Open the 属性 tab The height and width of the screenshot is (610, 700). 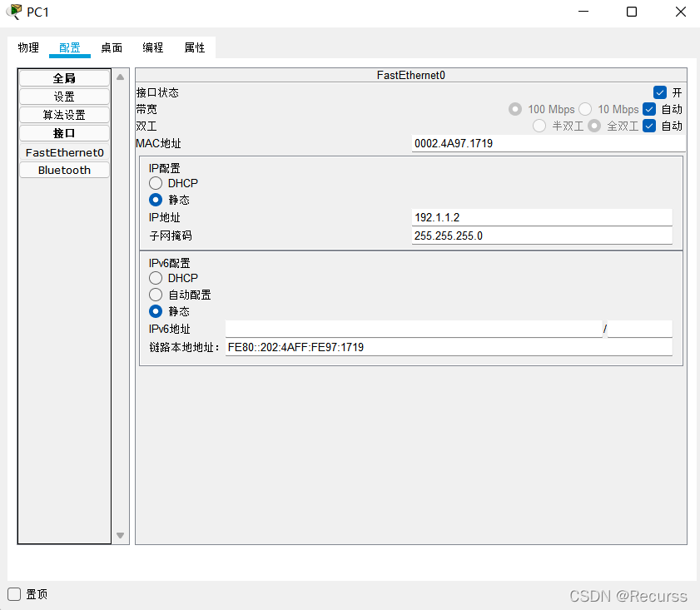pyautogui.click(x=195, y=47)
